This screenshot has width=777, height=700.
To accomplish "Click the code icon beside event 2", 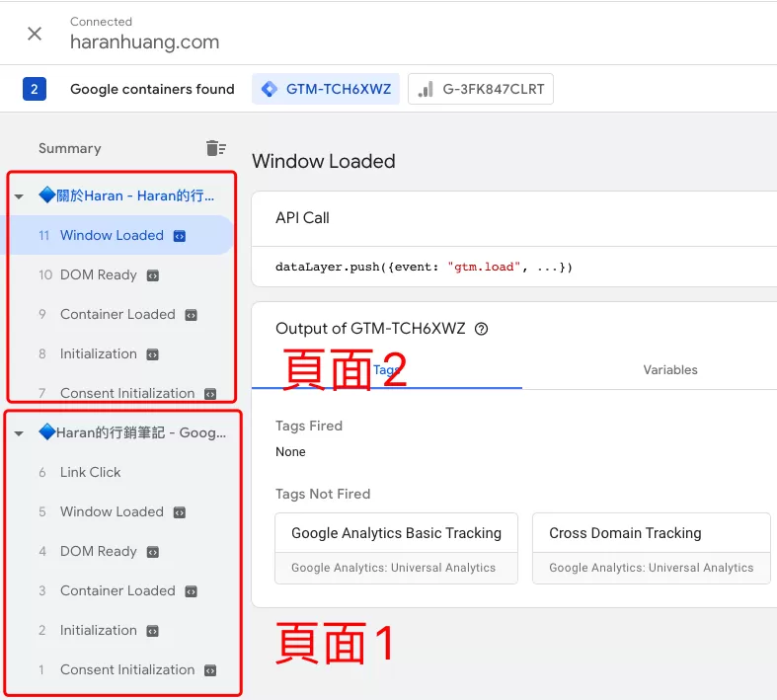I will tap(153, 631).
